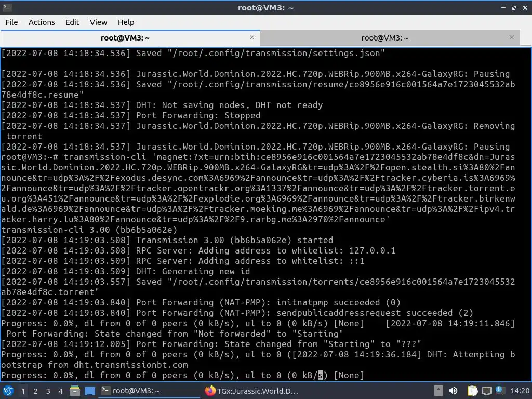This screenshot has width=532, height=399.
Task: Click "Transmission 3.00 (bb6b5a062e) started" log line
Action: [234, 240]
